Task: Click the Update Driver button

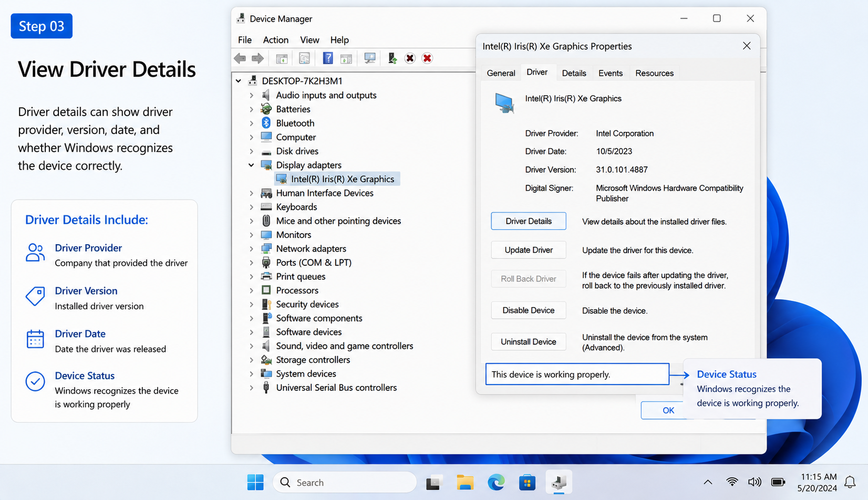Action: [x=529, y=250]
